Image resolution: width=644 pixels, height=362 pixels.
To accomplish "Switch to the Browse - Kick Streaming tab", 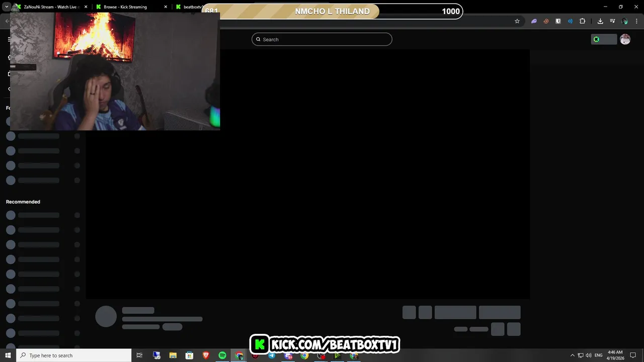I will coord(131,7).
